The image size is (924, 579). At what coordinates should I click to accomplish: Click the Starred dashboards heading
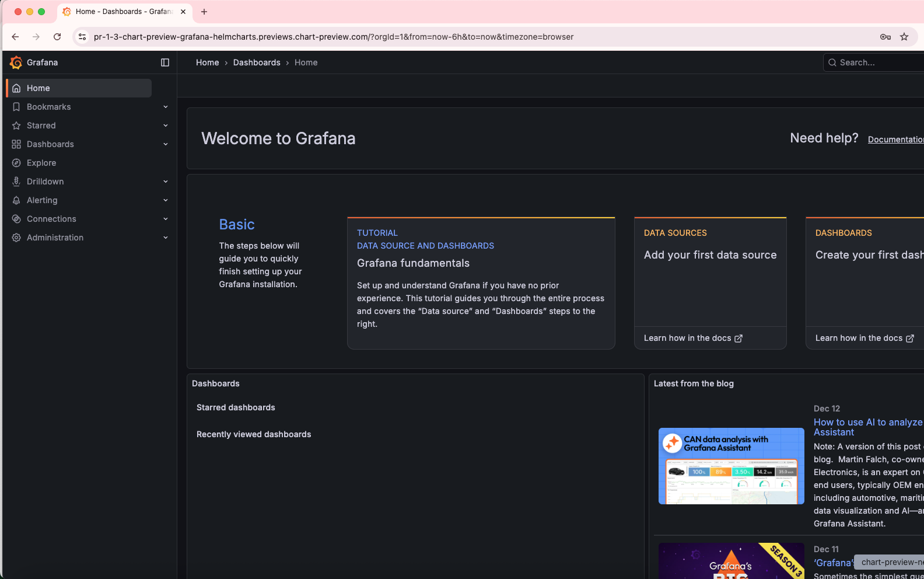(236, 407)
